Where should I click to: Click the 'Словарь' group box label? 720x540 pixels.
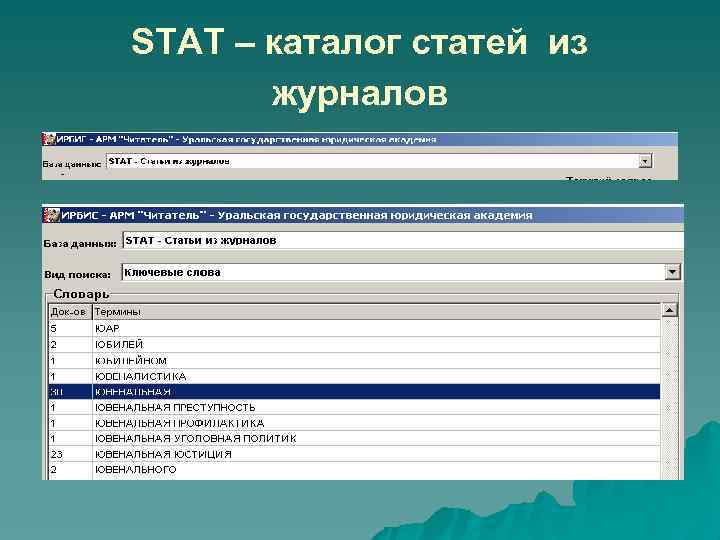[81, 293]
